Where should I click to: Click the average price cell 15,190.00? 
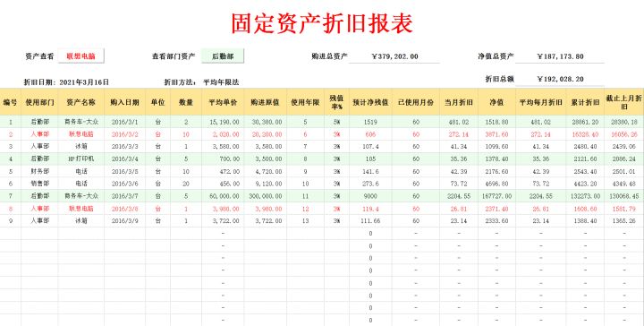pyautogui.click(x=223, y=122)
